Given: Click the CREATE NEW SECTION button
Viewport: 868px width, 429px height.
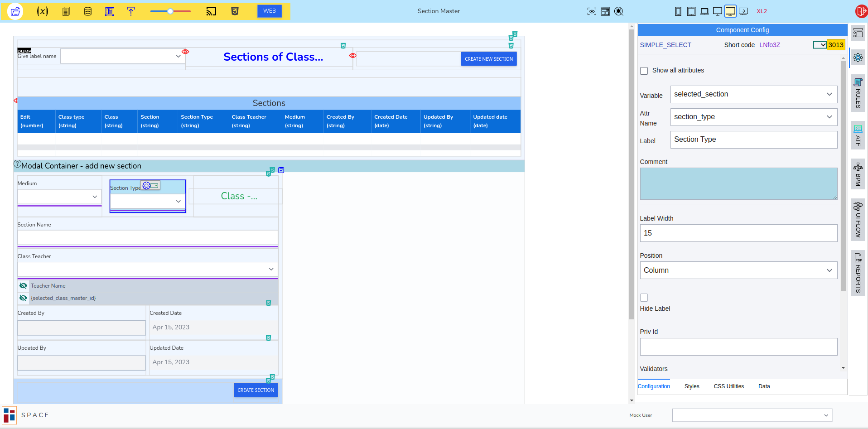Looking at the screenshot, I should [x=488, y=59].
